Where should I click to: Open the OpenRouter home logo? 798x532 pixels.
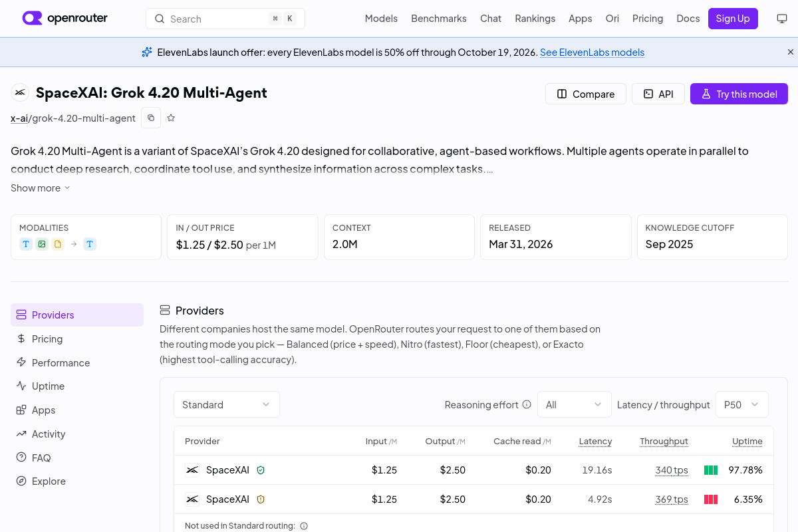pos(65,19)
